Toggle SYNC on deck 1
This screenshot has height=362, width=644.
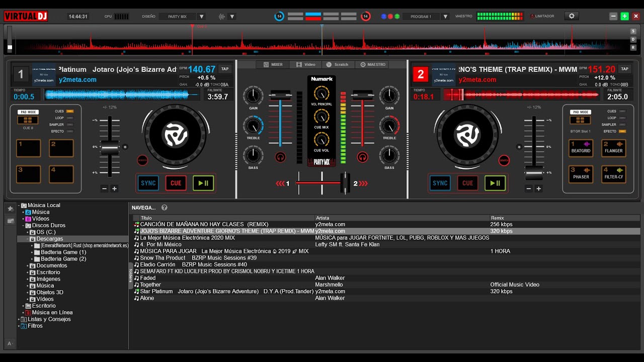pyautogui.click(x=148, y=183)
